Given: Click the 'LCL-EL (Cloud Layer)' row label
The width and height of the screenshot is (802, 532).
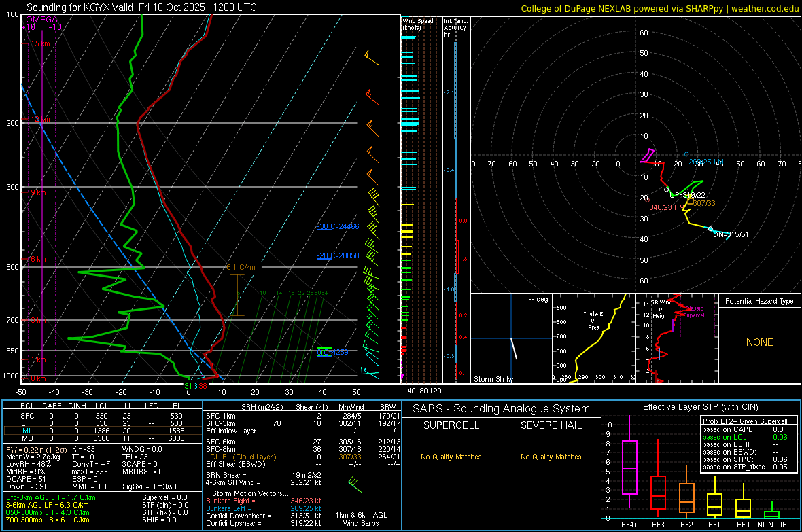Looking at the screenshot, I should tap(241, 457).
